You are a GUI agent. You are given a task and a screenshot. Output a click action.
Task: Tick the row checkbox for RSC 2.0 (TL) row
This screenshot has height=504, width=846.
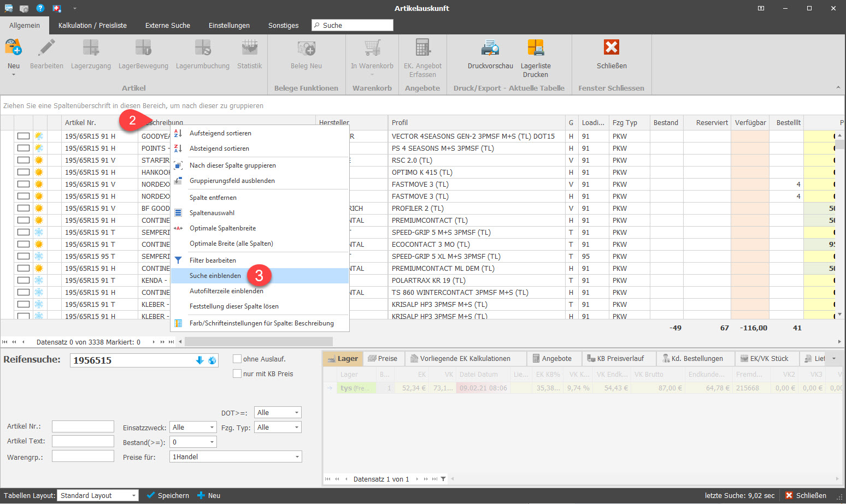point(23,160)
